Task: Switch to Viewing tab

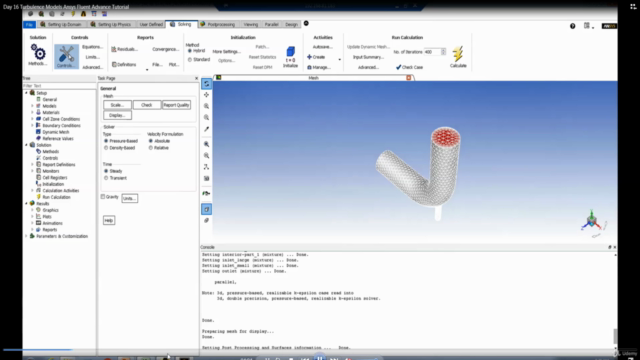Action: click(251, 24)
